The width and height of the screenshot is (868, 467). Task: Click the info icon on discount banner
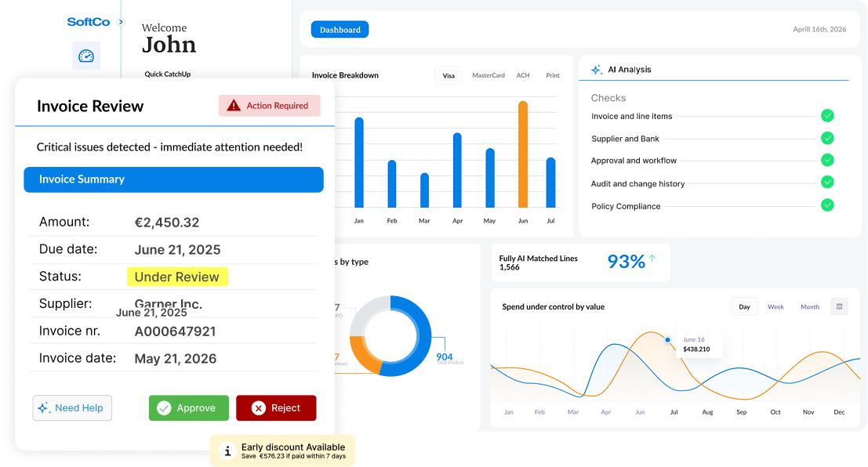227,451
